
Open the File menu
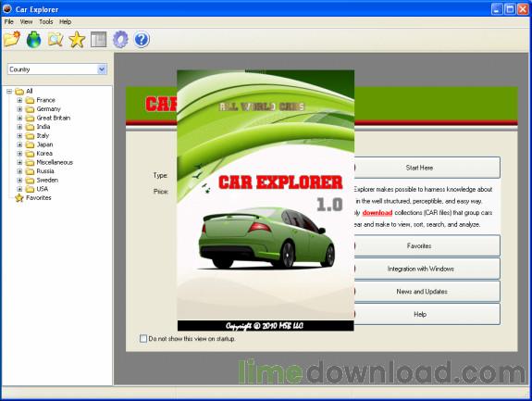(9, 21)
